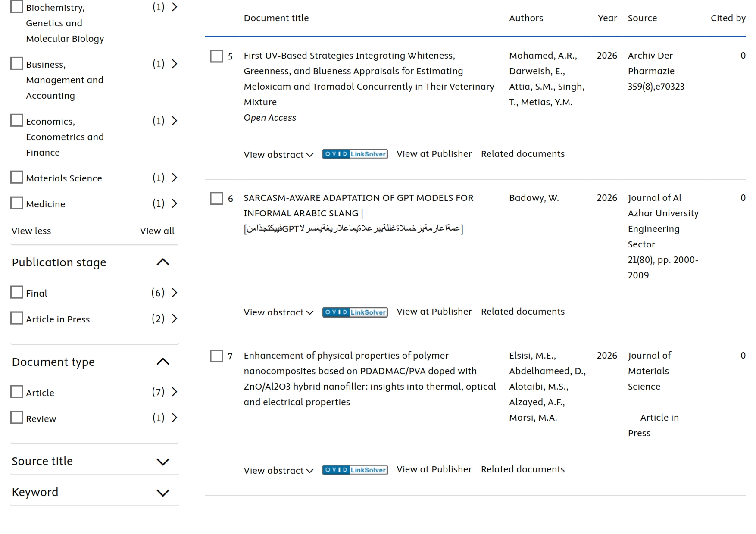The width and height of the screenshot is (756, 534).
Task: Open View at Publisher for document 7
Action: coord(434,469)
